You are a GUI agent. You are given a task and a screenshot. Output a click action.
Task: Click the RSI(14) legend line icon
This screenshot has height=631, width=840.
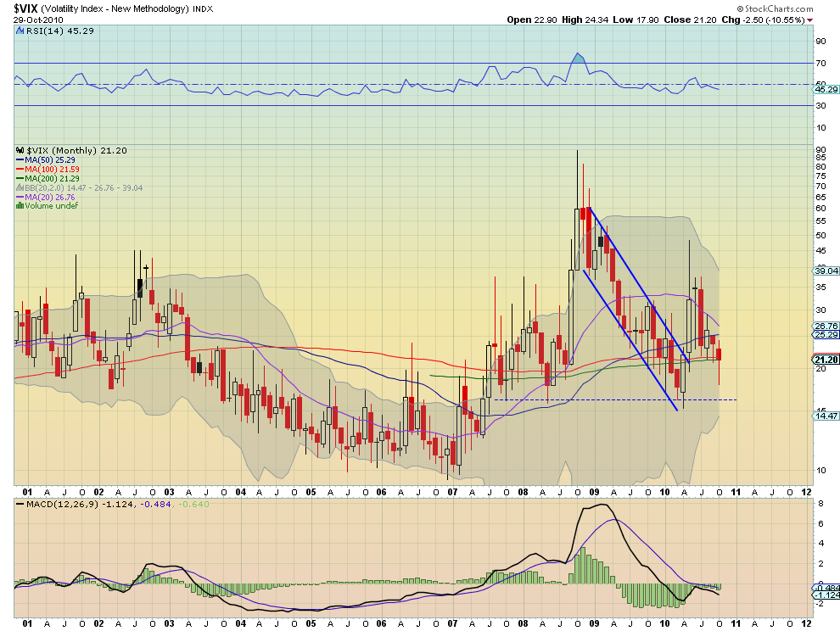click(21, 31)
